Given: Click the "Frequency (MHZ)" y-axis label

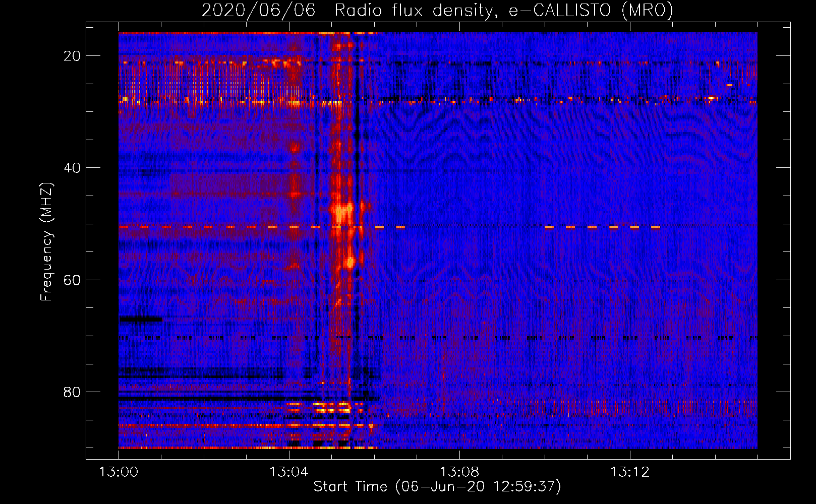Looking at the screenshot, I should (46, 242).
